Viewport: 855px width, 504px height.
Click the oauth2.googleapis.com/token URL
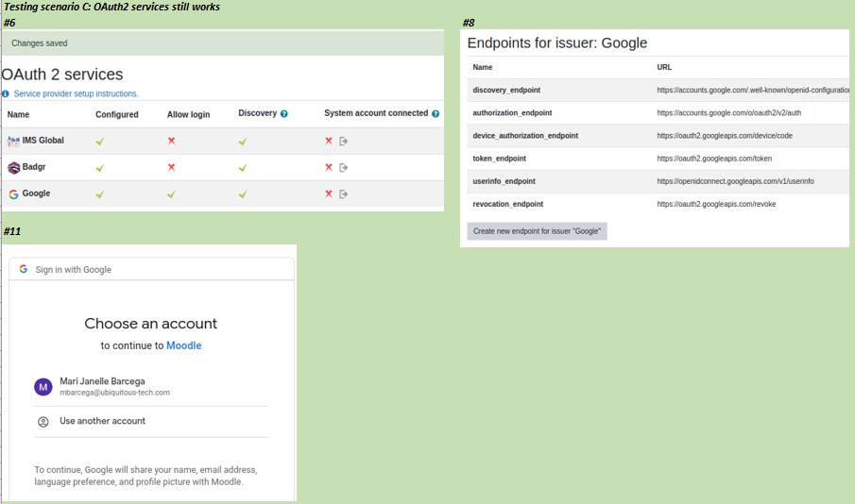(x=714, y=159)
